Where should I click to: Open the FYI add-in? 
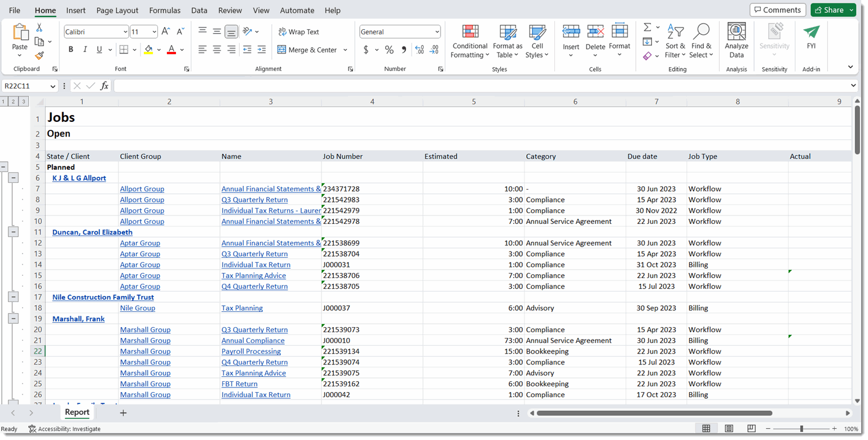click(x=811, y=37)
